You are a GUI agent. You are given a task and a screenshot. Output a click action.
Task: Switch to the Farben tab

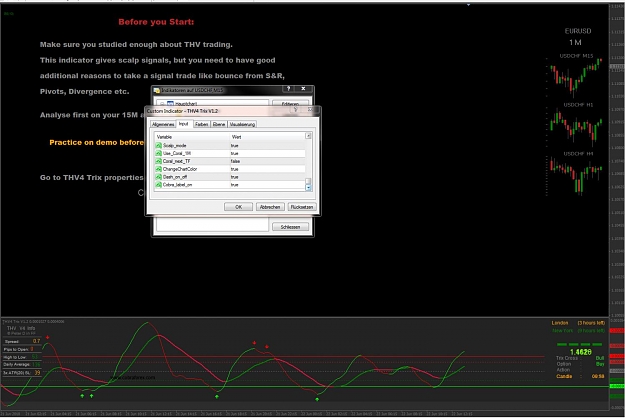[201, 124]
